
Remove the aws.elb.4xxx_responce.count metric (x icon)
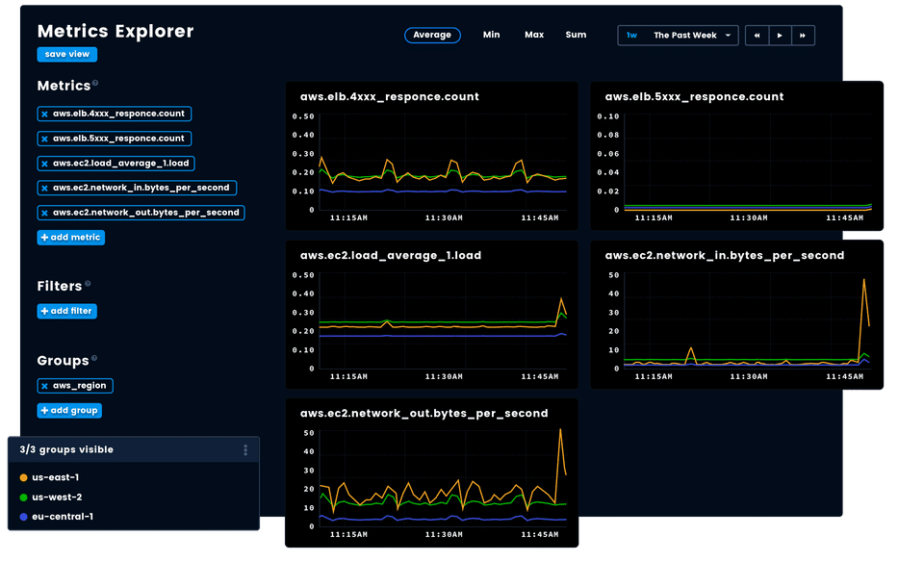(x=44, y=115)
